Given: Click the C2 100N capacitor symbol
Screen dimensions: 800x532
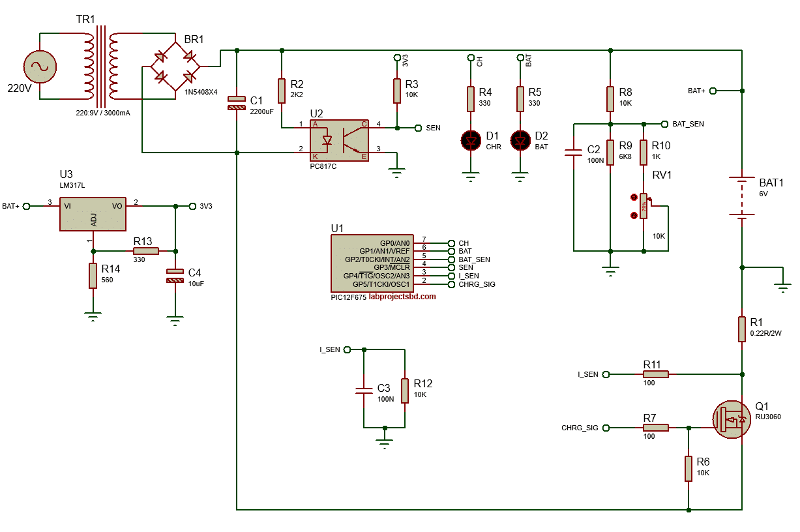Looking at the screenshot, I should point(574,153).
